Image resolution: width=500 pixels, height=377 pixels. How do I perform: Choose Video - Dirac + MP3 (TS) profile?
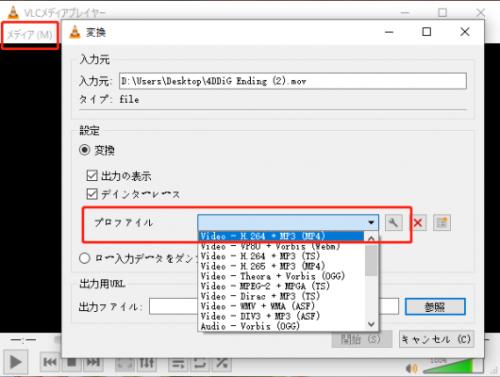pos(282,296)
